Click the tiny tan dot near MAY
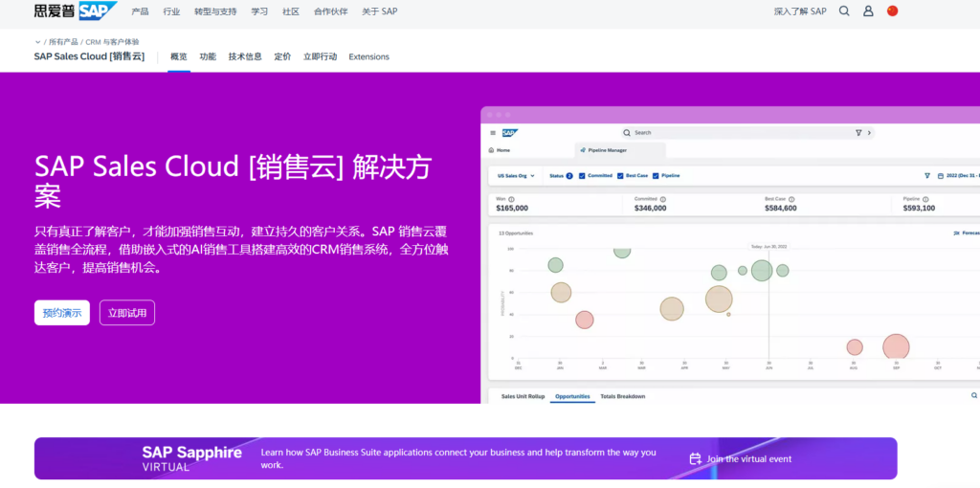The image size is (980, 488). pyautogui.click(x=728, y=314)
